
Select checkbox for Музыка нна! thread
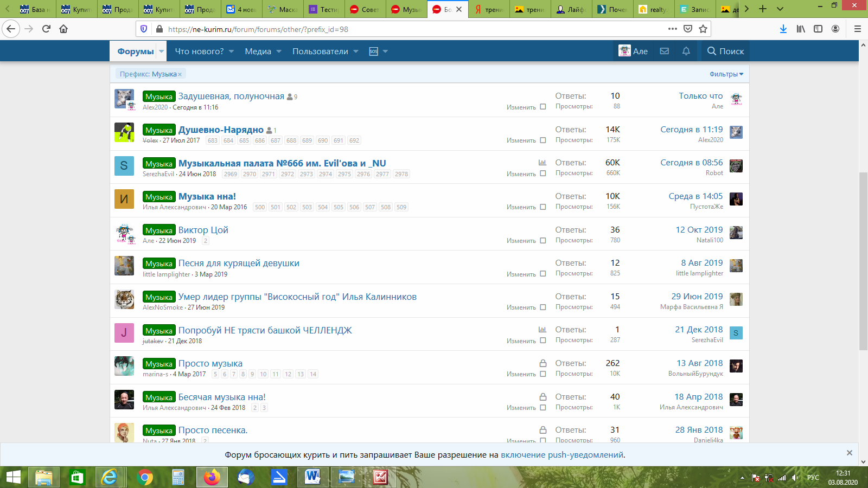[542, 207]
